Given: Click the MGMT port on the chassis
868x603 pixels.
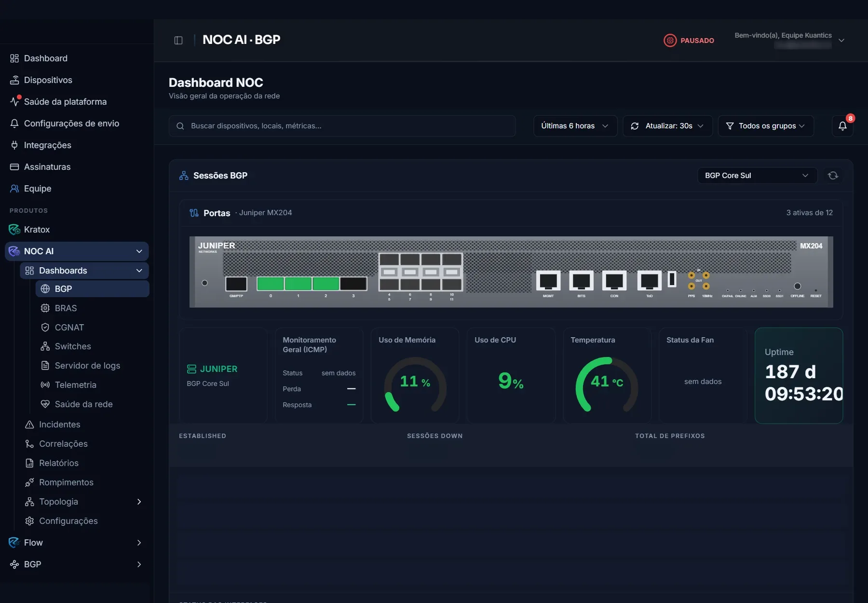Looking at the screenshot, I should (x=548, y=281).
